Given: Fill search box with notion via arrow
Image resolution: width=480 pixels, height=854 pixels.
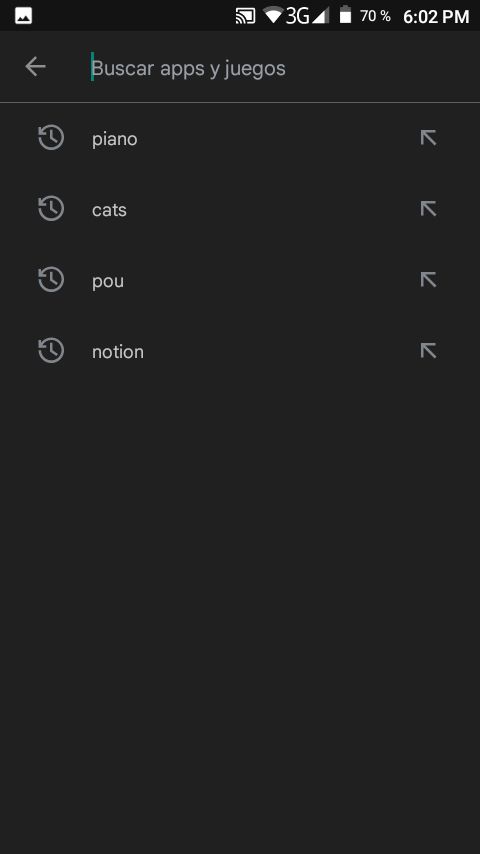Looking at the screenshot, I should pos(428,351).
